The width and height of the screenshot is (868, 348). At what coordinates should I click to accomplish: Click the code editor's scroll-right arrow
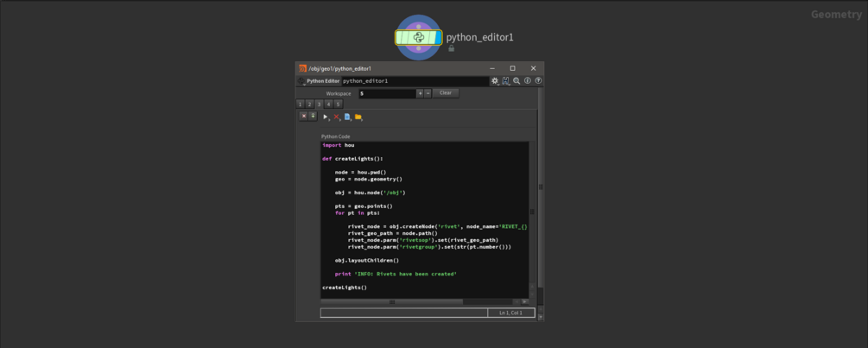click(x=524, y=301)
